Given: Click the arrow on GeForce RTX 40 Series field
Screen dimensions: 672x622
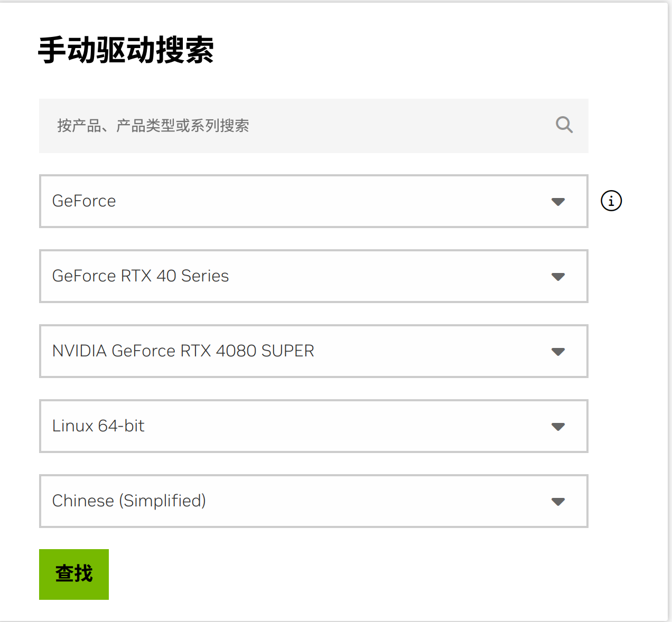Looking at the screenshot, I should coord(558,277).
